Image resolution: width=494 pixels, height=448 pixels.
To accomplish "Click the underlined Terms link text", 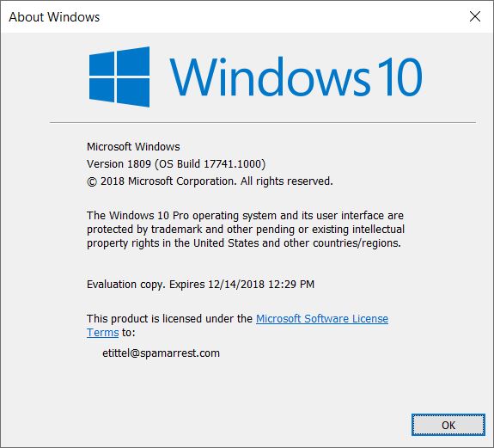I will 103,332.
